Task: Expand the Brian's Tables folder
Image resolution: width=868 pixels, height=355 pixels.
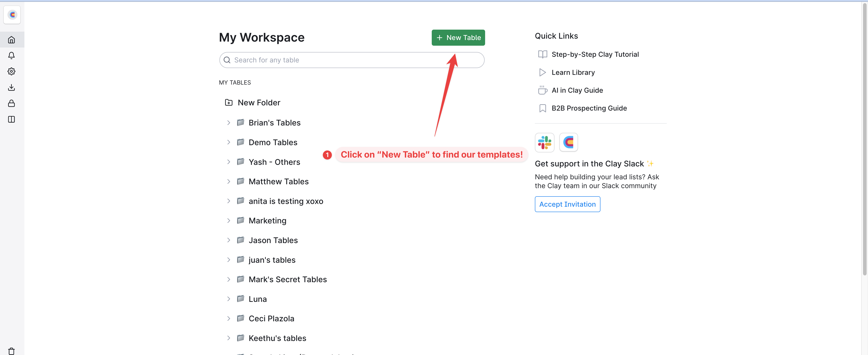Action: (x=228, y=123)
